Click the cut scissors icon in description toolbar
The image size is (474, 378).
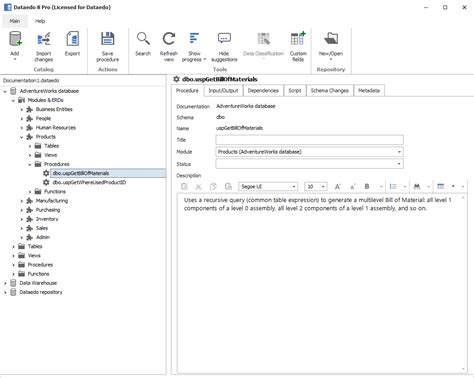point(199,187)
